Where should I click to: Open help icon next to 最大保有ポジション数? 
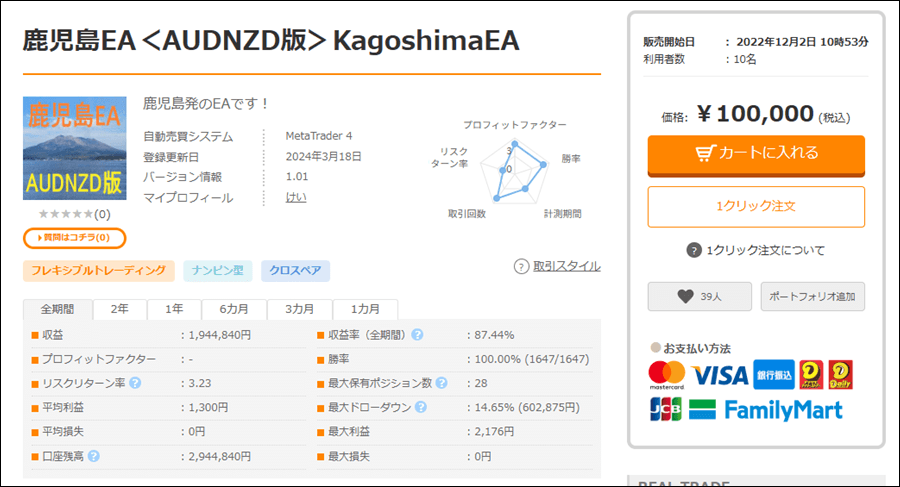(x=441, y=382)
